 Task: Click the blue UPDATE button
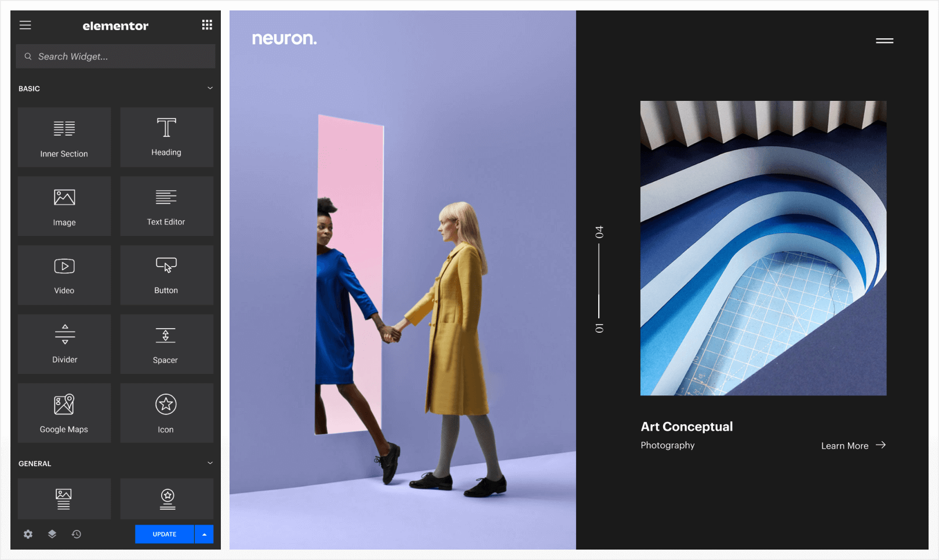165,534
